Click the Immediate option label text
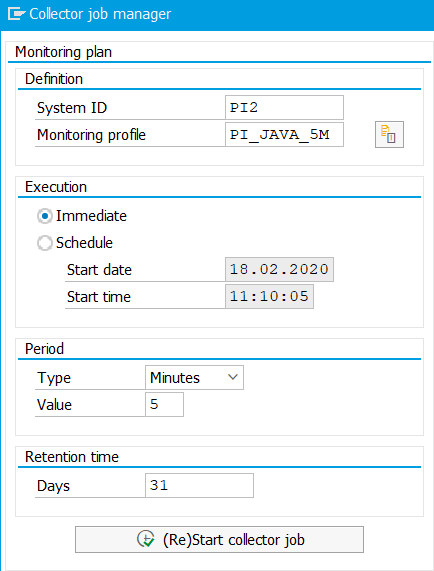 click(x=91, y=216)
